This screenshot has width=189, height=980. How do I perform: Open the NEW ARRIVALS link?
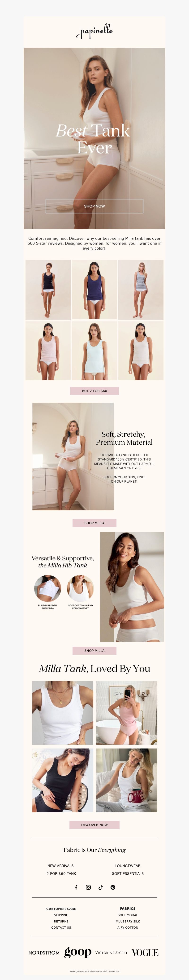60,865
